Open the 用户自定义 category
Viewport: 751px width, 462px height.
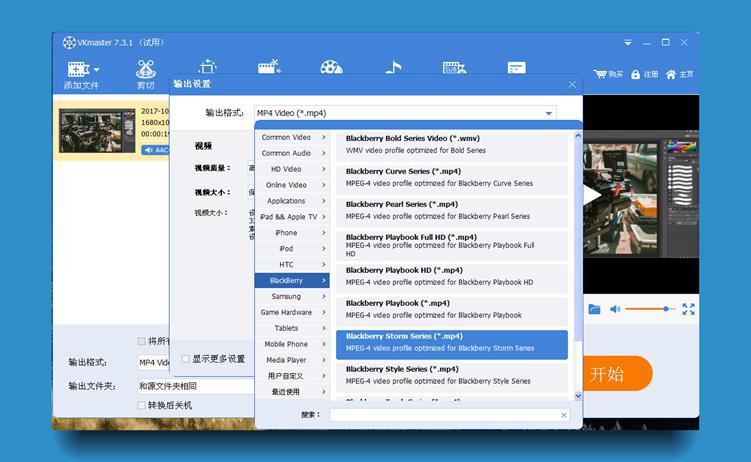292,376
